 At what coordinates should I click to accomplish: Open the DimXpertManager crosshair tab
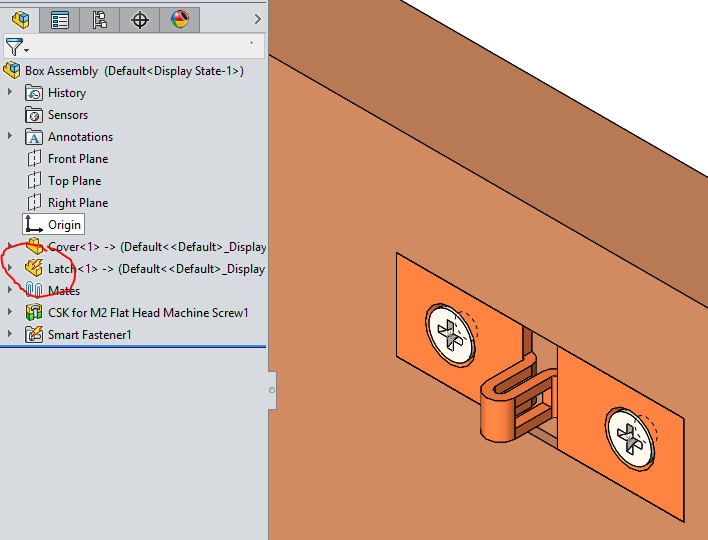click(140, 20)
